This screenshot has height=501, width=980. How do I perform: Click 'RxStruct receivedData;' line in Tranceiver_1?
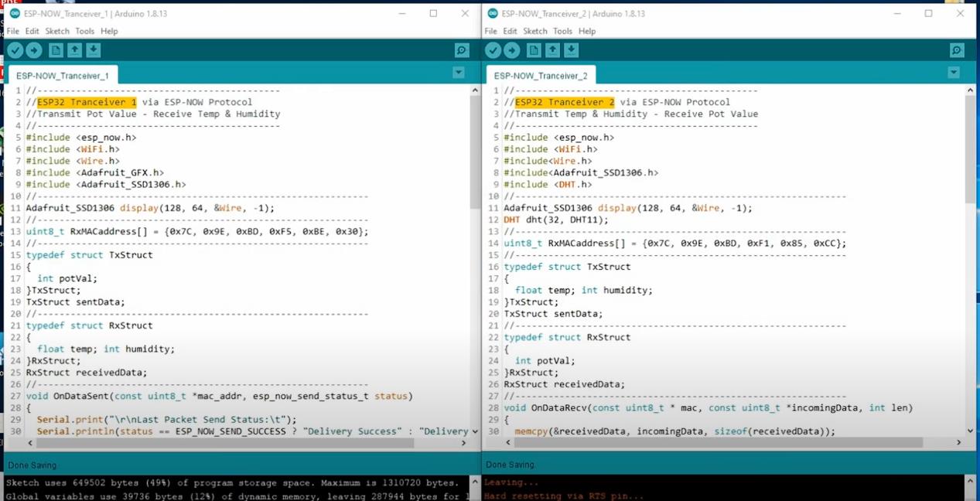click(x=87, y=372)
